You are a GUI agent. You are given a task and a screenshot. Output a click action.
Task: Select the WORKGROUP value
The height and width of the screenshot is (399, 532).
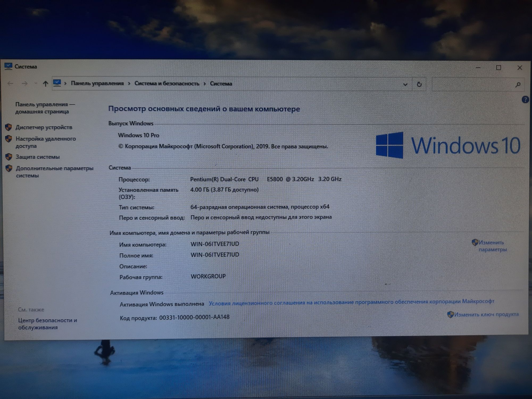pyautogui.click(x=208, y=276)
